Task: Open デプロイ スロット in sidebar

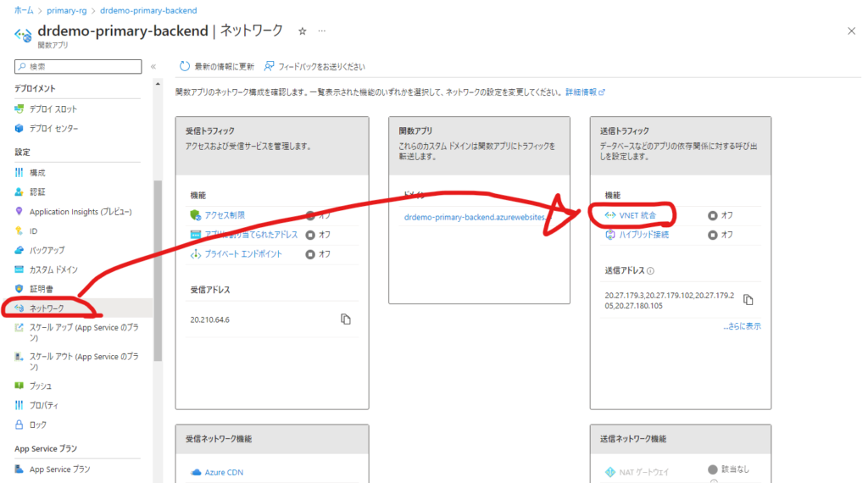Action: tap(53, 109)
